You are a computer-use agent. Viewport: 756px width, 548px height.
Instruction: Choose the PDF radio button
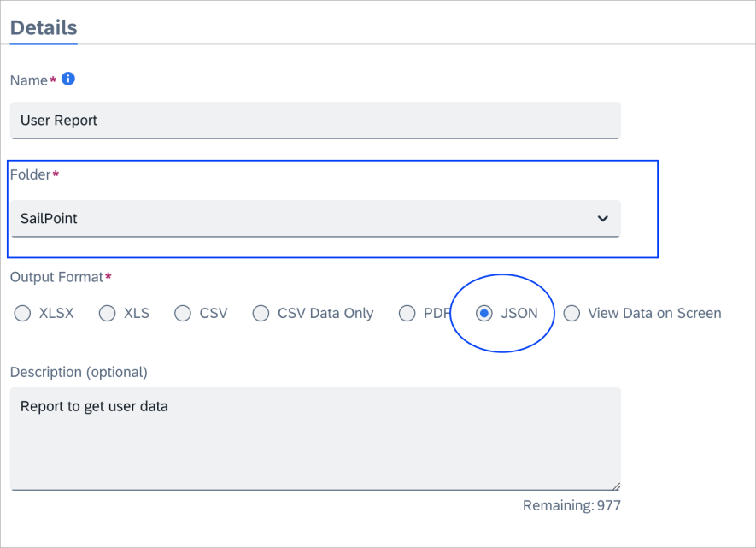click(407, 313)
